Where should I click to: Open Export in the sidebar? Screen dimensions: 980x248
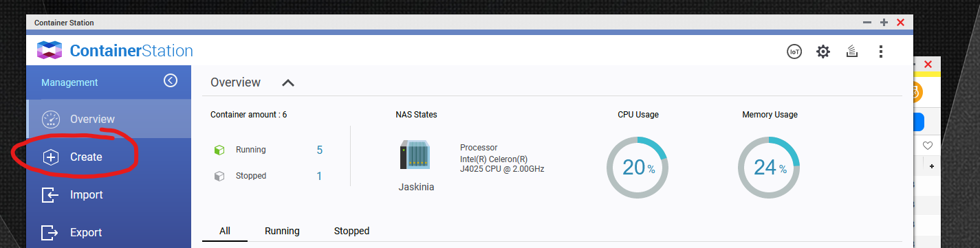click(x=109, y=232)
